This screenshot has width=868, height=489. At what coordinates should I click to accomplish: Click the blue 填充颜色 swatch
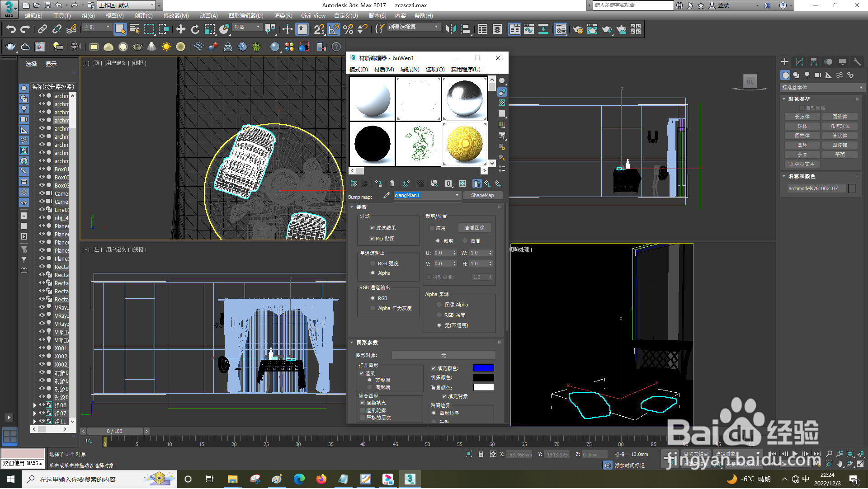coord(483,368)
